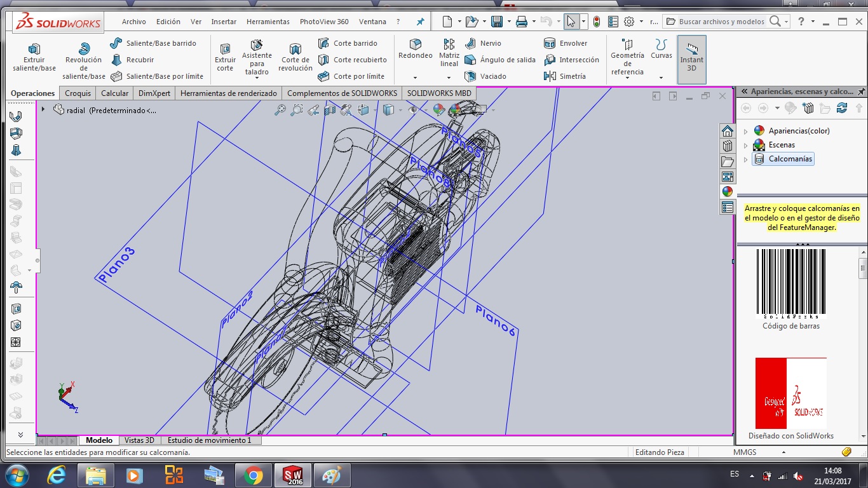This screenshot has width=868, height=488.
Task: Open the Curvas dropdown arrow
Action: pyautogui.click(x=661, y=78)
